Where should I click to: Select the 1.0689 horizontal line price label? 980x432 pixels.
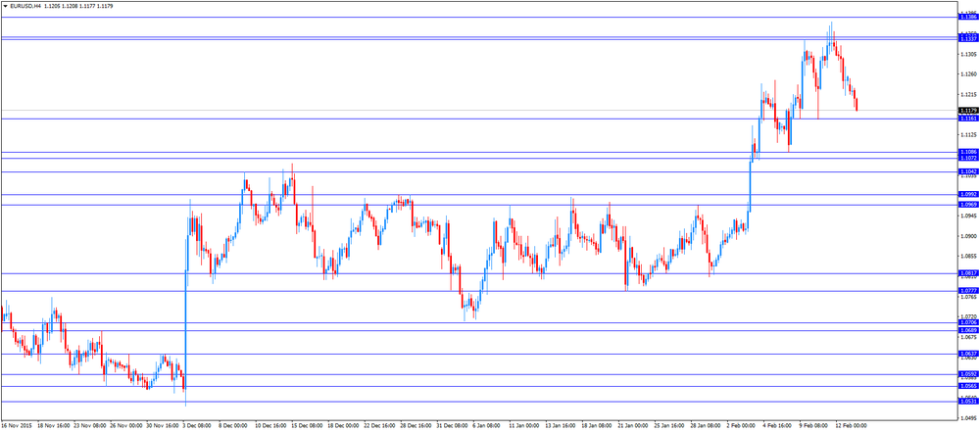click(x=968, y=330)
